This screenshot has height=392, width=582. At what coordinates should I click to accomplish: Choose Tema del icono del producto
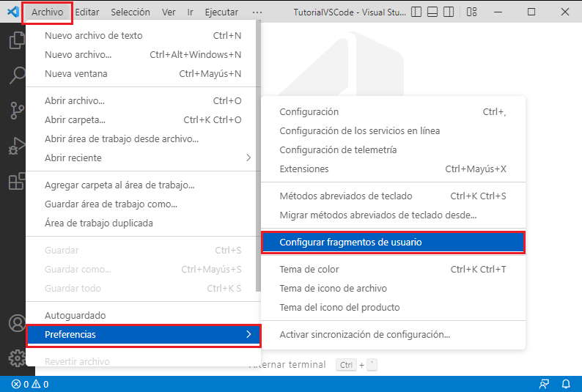(x=393, y=308)
